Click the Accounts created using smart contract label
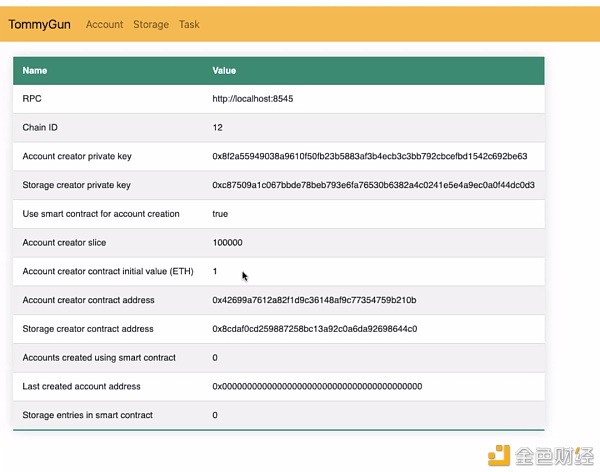 pos(99,358)
